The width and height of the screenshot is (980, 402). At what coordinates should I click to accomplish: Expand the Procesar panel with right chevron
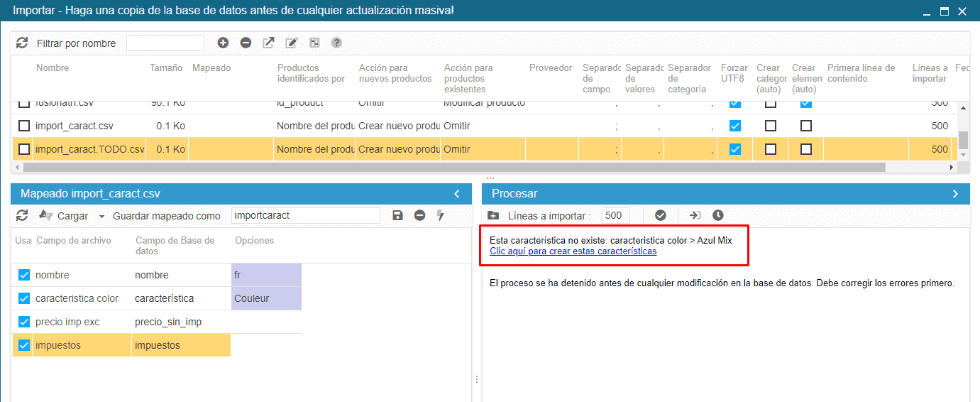coord(955,194)
